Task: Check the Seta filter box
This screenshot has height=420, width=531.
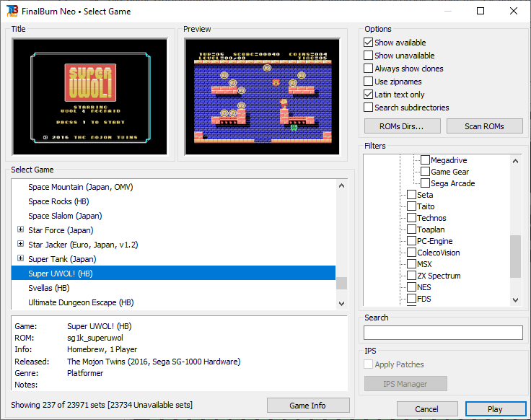Action: click(x=411, y=194)
